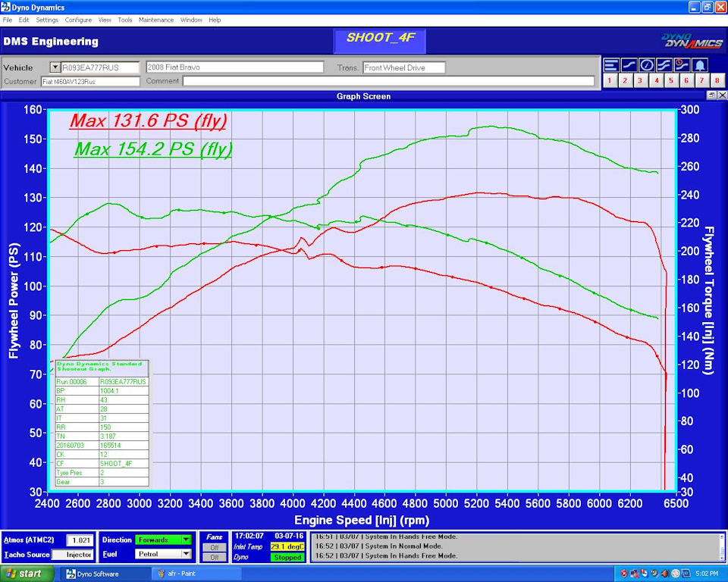Select the timed curve graph icon
The image size is (728, 582).
681,64
